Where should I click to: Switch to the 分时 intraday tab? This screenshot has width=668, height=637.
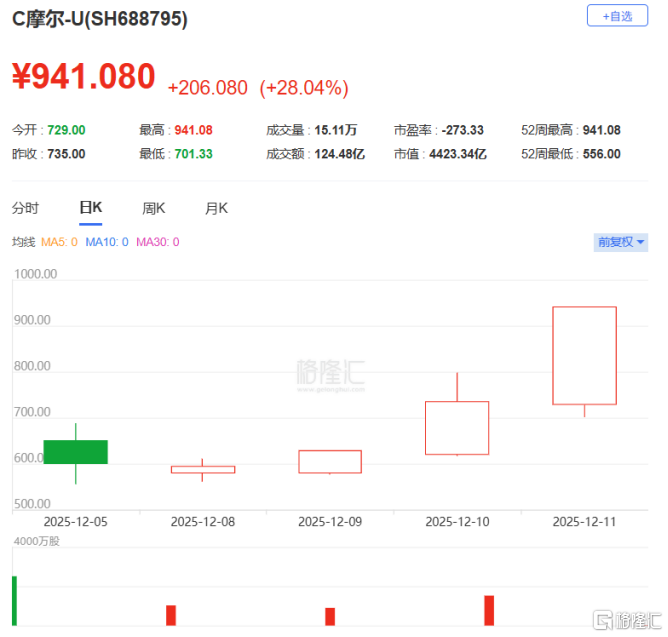[25, 208]
